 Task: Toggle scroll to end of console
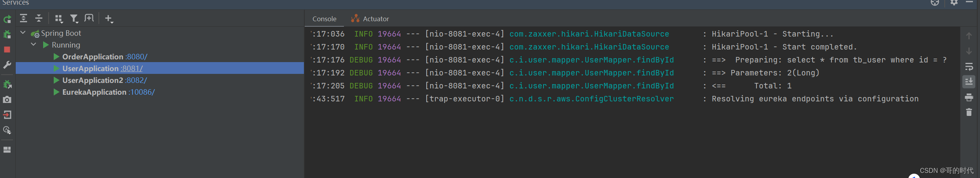click(x=969, y=82)
